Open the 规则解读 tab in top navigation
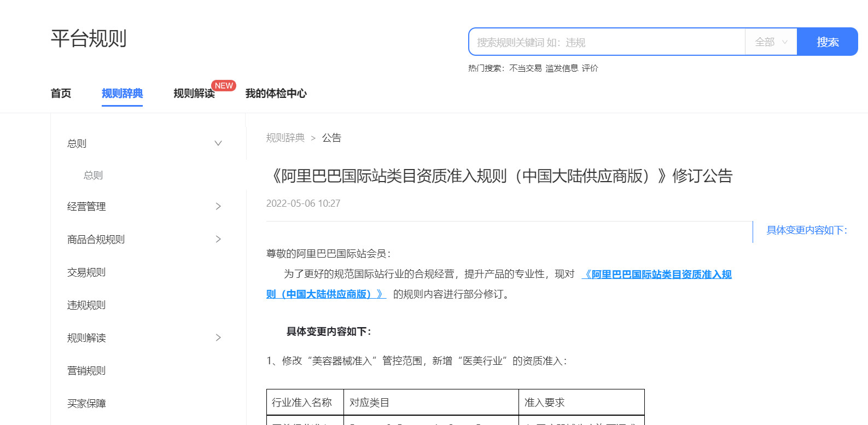 [x=194, y=94]
